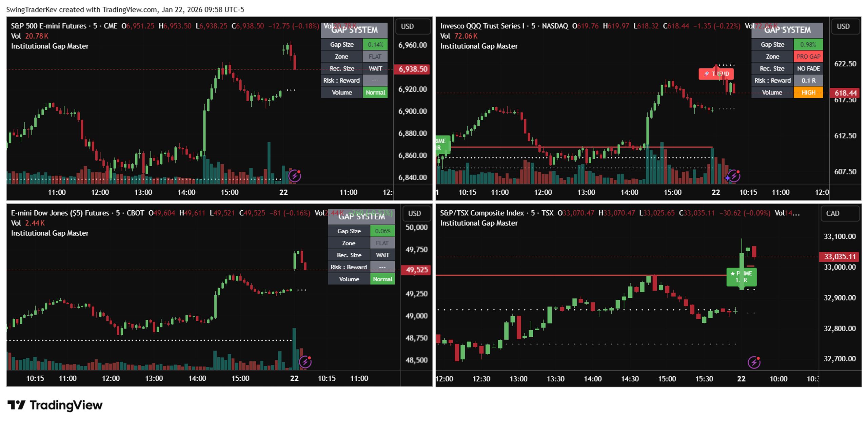Viewport: 868px width, 423px height.
Task: Click the Normal volume cell on the S&P 500 chart
Action: (375, 92)
